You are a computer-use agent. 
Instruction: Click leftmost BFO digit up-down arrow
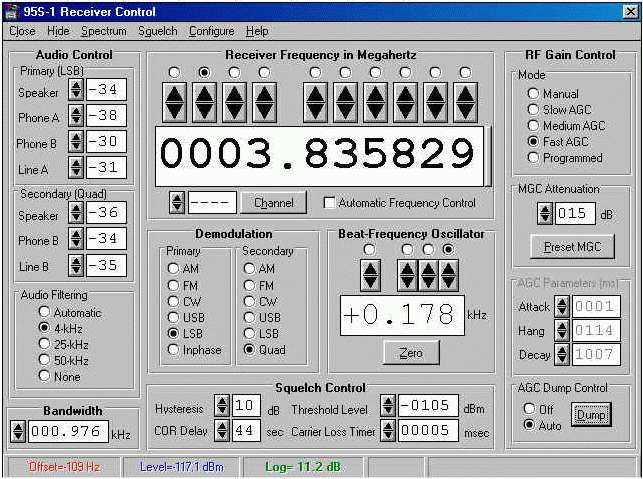[370, 275]
